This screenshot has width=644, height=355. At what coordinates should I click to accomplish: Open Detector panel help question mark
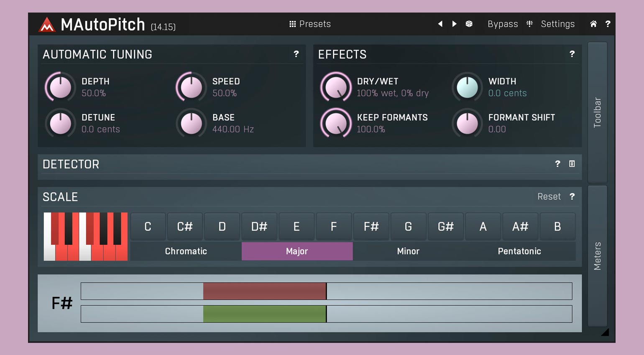[557, 164]
